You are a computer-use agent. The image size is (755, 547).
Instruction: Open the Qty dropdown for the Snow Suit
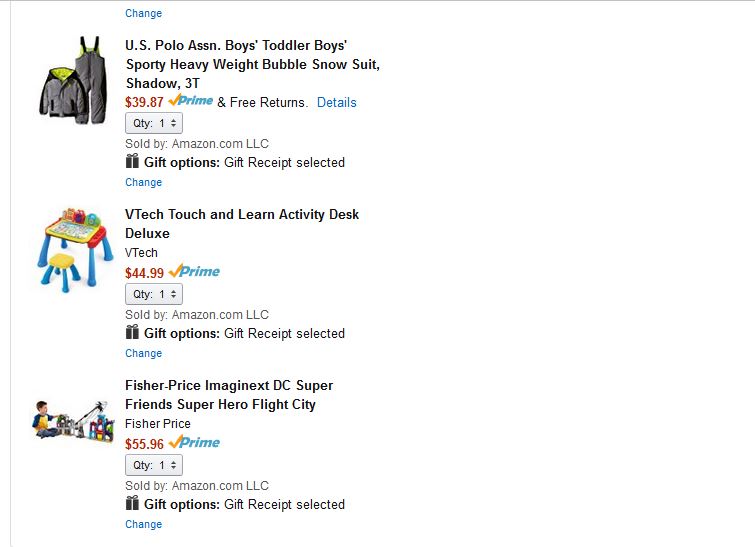(x=154, y=123)
